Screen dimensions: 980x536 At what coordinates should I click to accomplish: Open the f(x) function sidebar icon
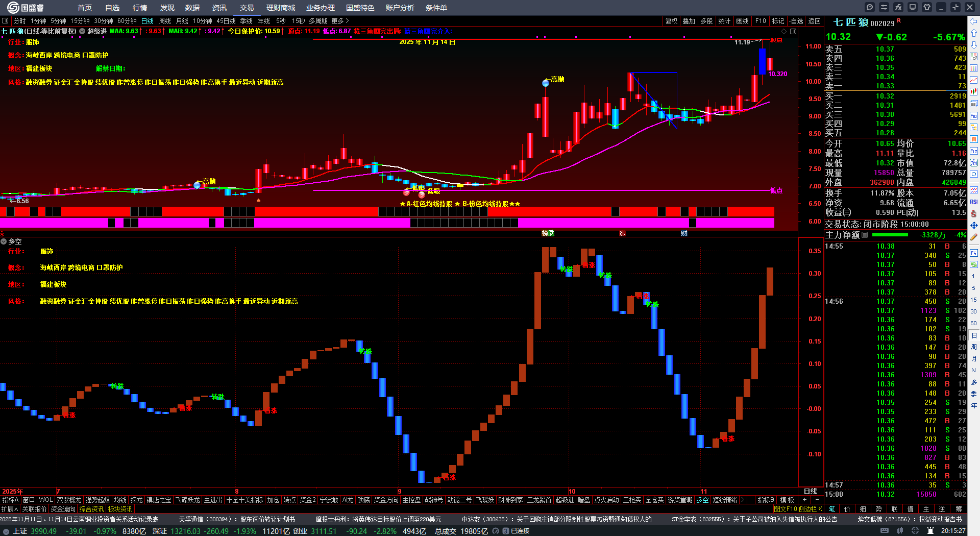click(x=974, y=163)
